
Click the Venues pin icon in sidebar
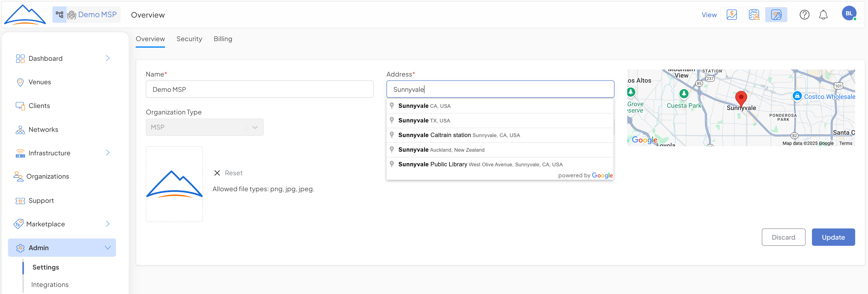[20, 82]
